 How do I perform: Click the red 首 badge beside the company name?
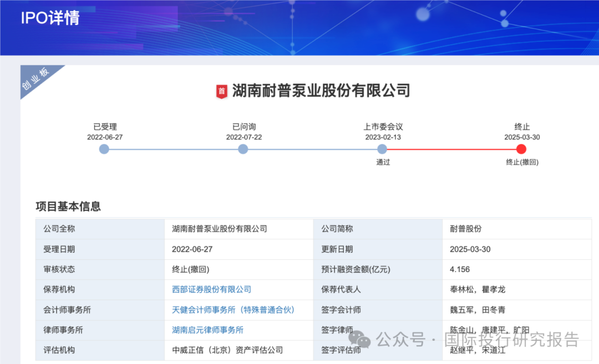tap(221, 90)
